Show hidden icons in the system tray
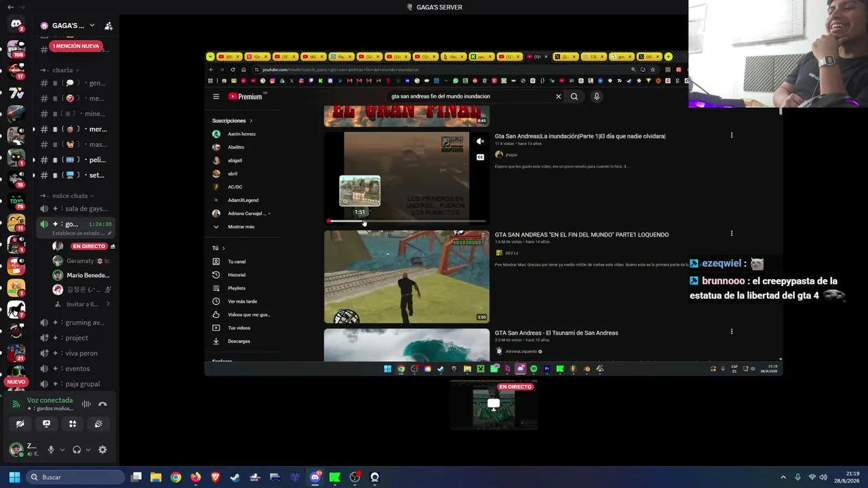The width and height of the screenshot is (868, 488). coord(783,477)
